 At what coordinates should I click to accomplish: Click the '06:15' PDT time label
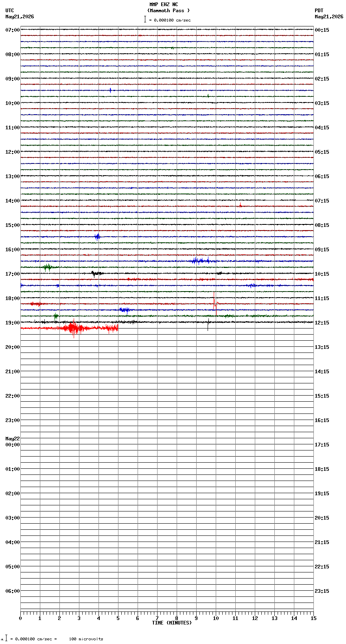322,176
